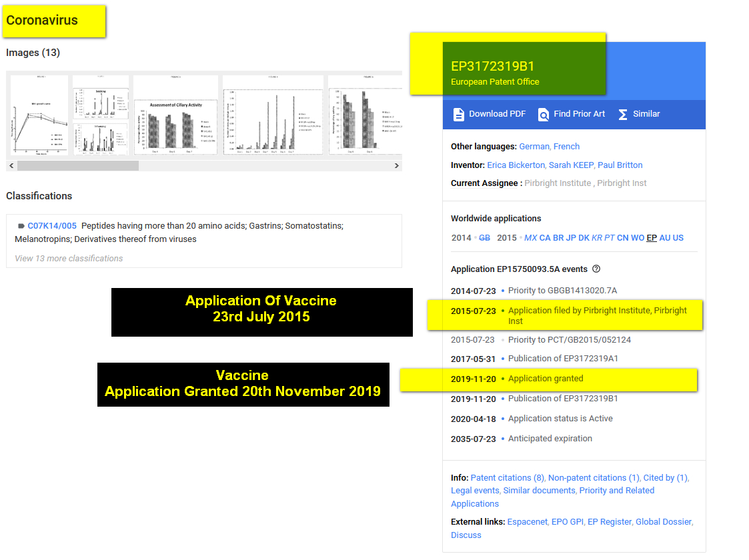Image resolution: width=749 pixels, height=560 pixels.
Task: Open Non-patent citations (1) link
Action: 594,478
